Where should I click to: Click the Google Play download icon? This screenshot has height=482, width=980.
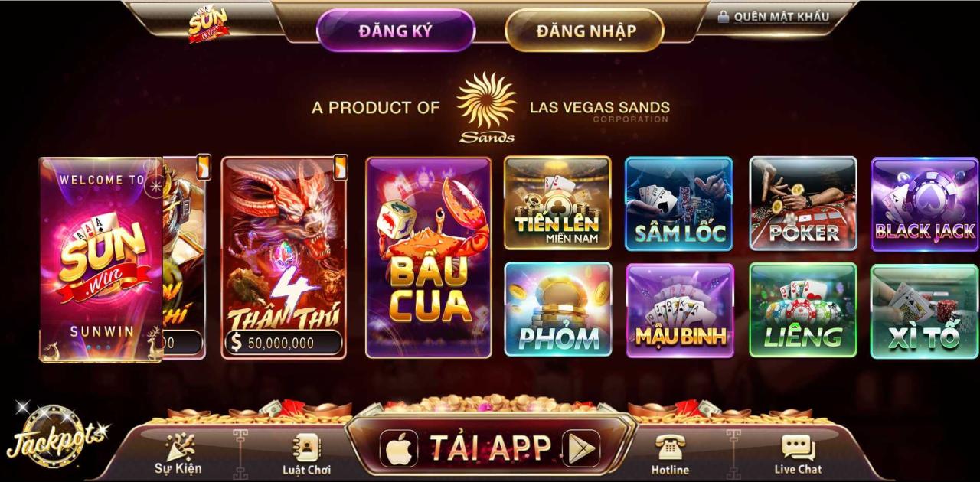click(580, 448)
